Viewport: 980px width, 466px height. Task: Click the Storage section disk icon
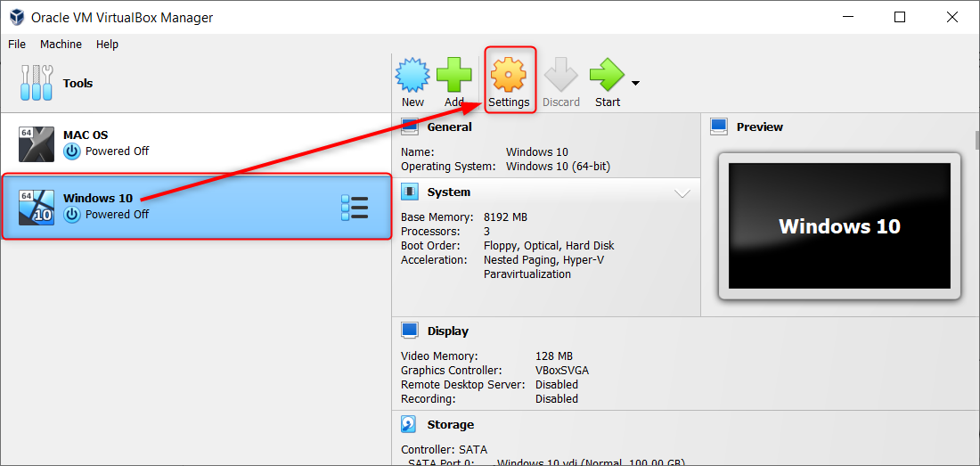(410, 424)
